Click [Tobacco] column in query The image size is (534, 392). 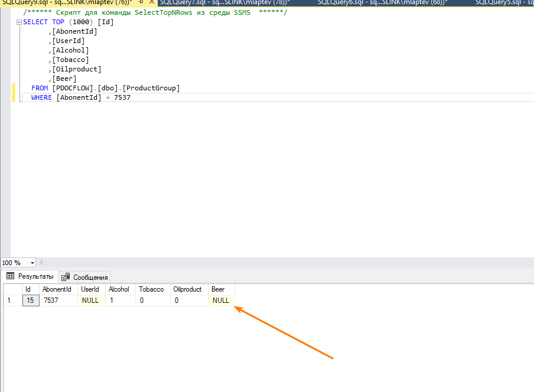tap(70, 60)
